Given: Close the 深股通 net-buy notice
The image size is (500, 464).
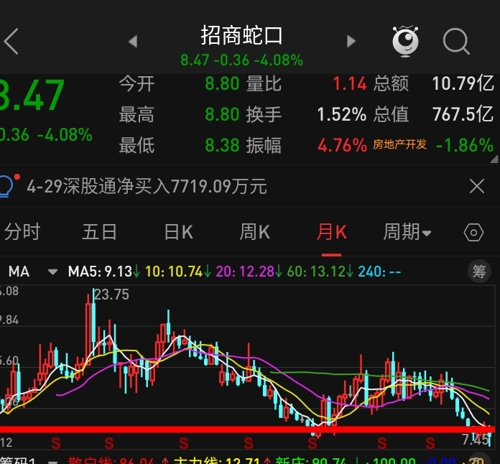Looking at the screenshot, I should tap(477, 186).
